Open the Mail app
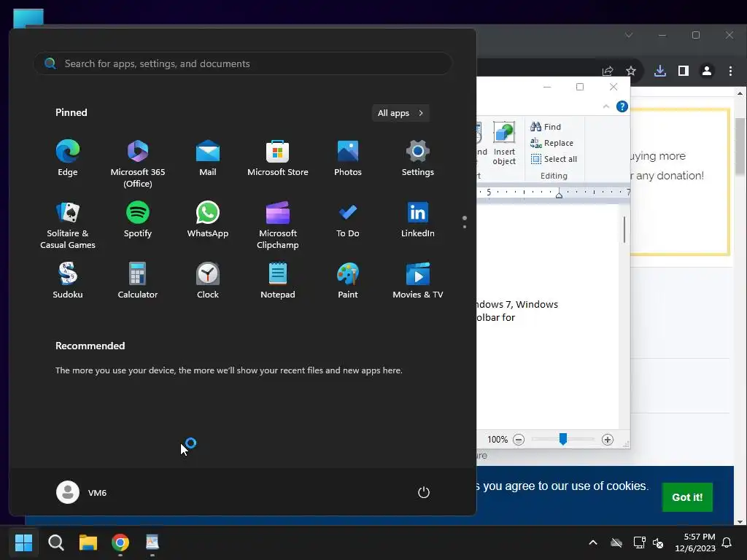The width and height of the screenshot is (747, 560). pos(208,158)
